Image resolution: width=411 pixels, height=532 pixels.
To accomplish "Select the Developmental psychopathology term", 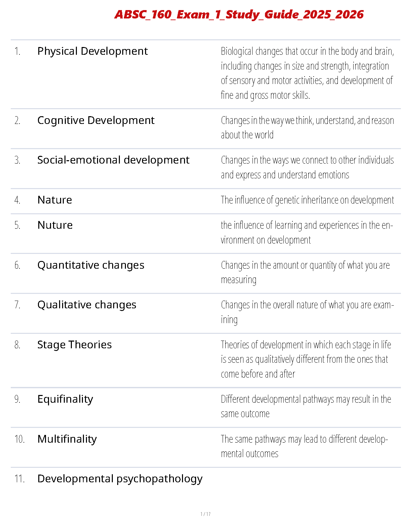I will point(120,479).
